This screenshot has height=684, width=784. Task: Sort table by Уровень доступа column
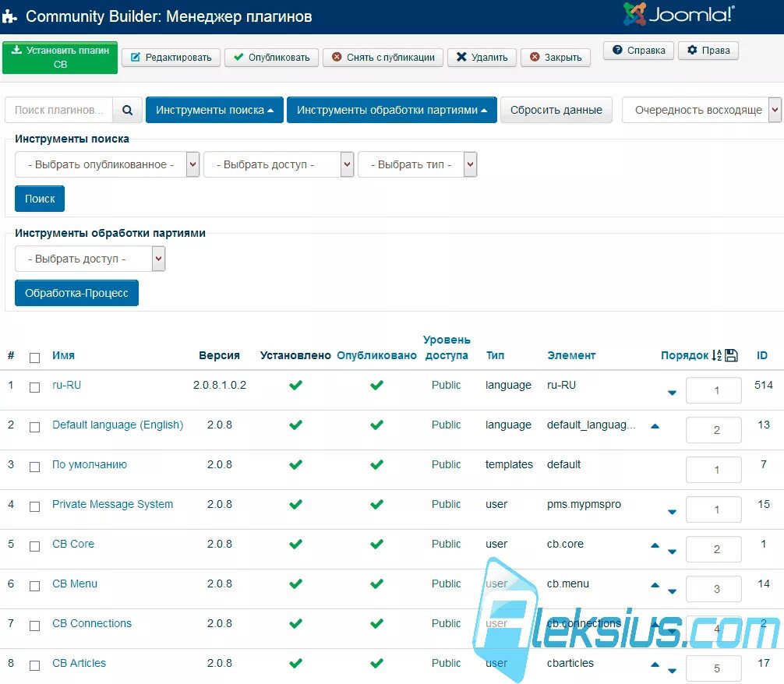tap(447, 347)
